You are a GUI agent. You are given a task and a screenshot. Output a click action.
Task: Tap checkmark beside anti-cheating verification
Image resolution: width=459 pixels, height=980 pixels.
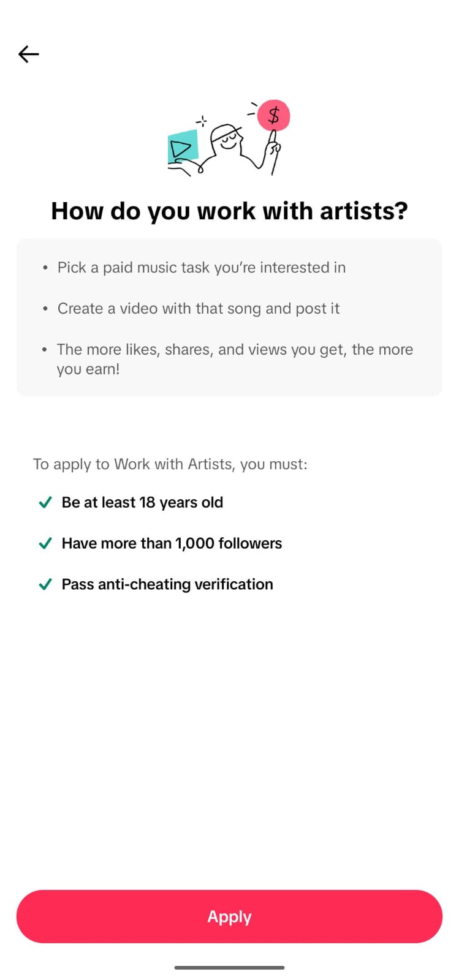(45, 585)
